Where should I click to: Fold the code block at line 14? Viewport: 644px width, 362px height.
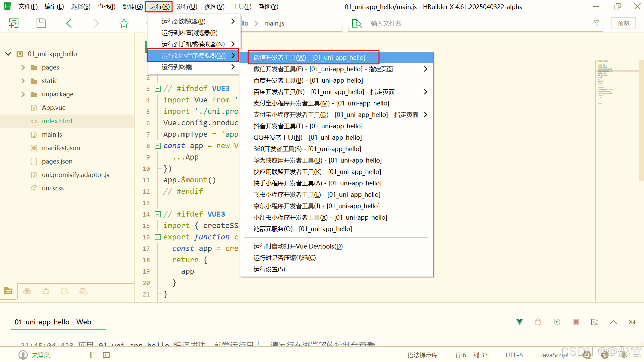coord(158,214)
